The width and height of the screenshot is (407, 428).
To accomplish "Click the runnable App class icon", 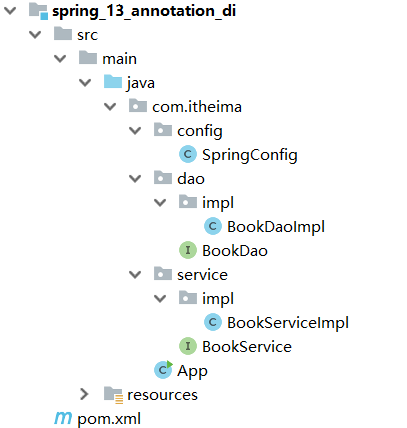I will click(163, 370).
